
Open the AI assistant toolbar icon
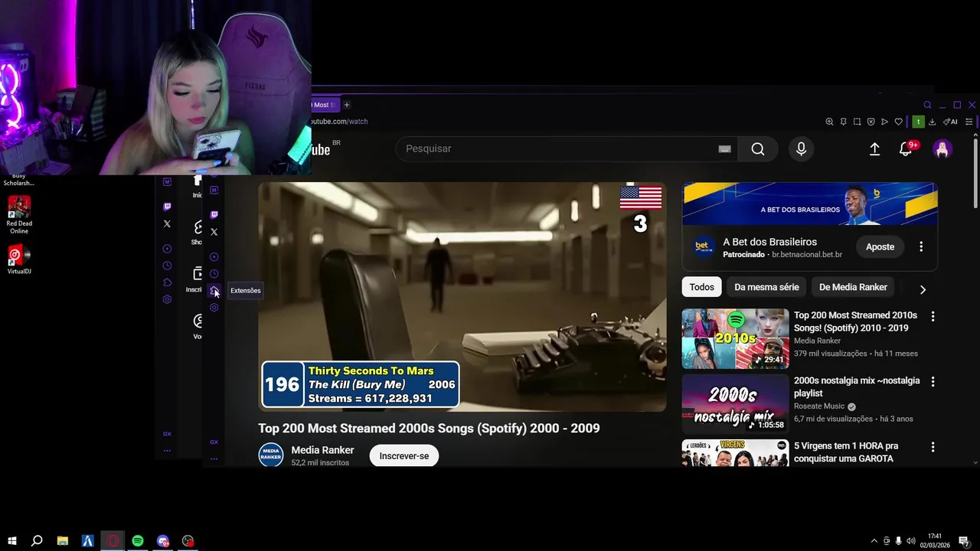pyautogui.click(x=950, y=122)
